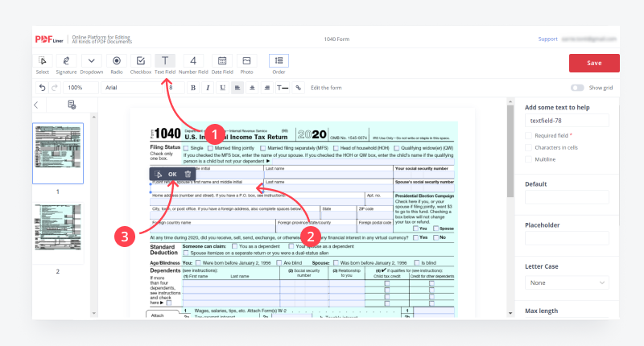Viewport: 644px width, 346px height.
Task: Redo the last undone action
Action: click(55, 88)
